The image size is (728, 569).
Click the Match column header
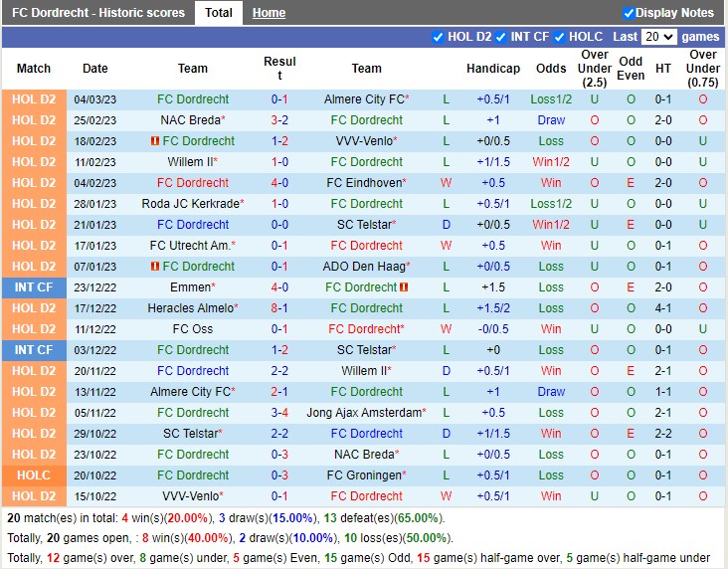coord(34,69)
